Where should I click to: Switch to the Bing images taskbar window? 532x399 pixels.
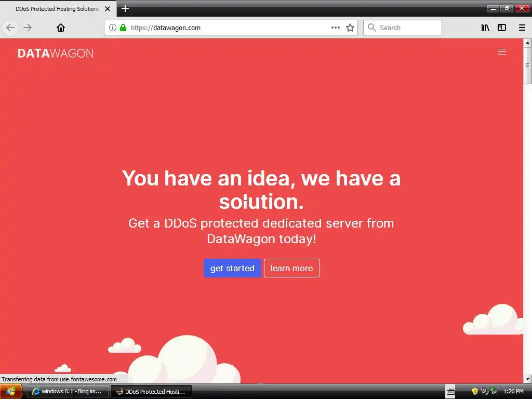[68, 391]
